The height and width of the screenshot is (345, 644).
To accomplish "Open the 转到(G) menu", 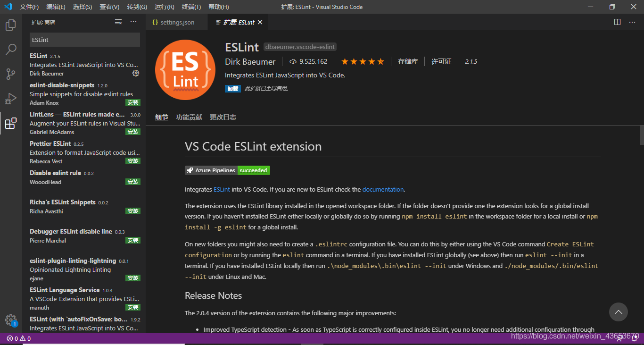I will pyautogui.click(x=137, y=7).
